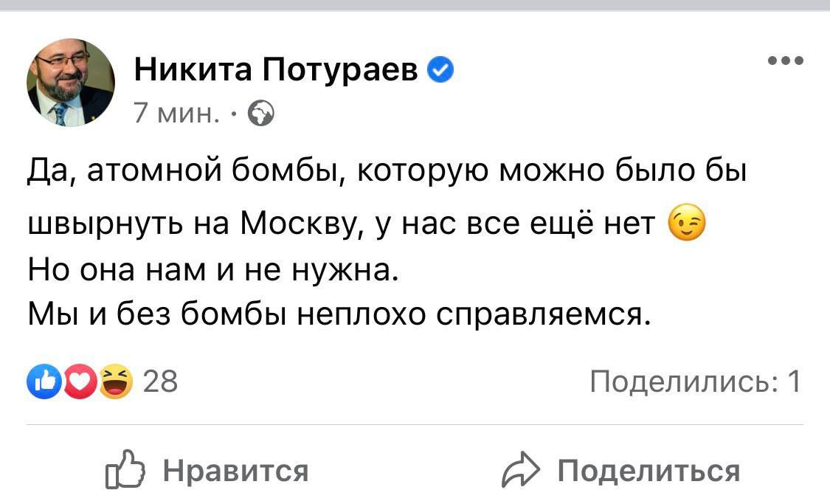Image resolution: width=830 pixels, height=504 pixels.
Task: Click the share arrow icon beside Поделиться
Action: [521, 471]
